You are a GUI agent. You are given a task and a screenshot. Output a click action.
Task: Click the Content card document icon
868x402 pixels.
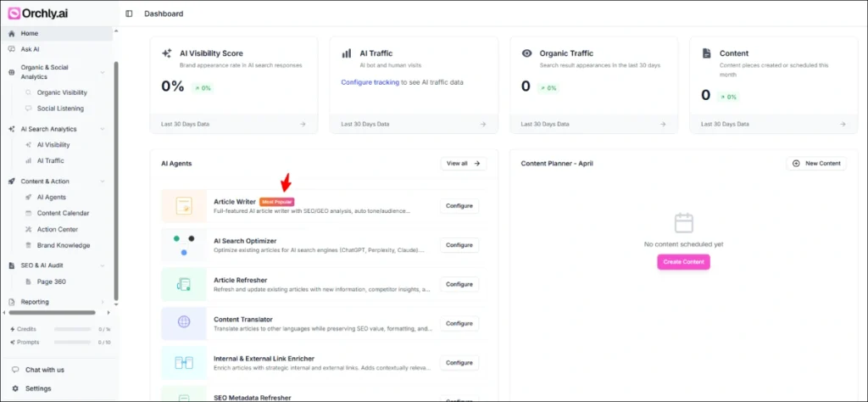pyautogui.click(x=706, y=53)
